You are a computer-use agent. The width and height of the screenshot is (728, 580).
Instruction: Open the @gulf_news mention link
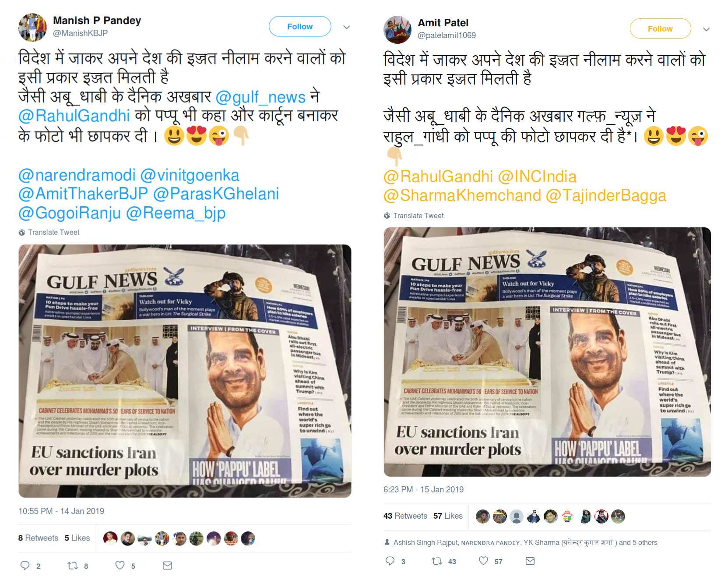click(x=260, y=97)
